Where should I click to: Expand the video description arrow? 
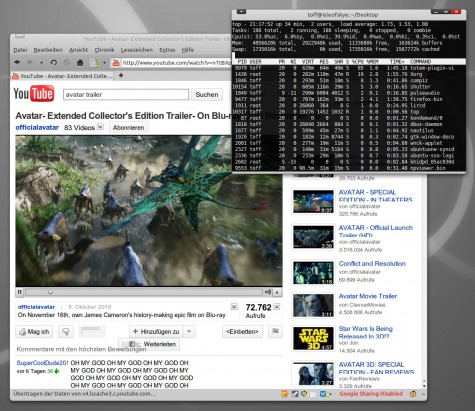coord(234,306)
